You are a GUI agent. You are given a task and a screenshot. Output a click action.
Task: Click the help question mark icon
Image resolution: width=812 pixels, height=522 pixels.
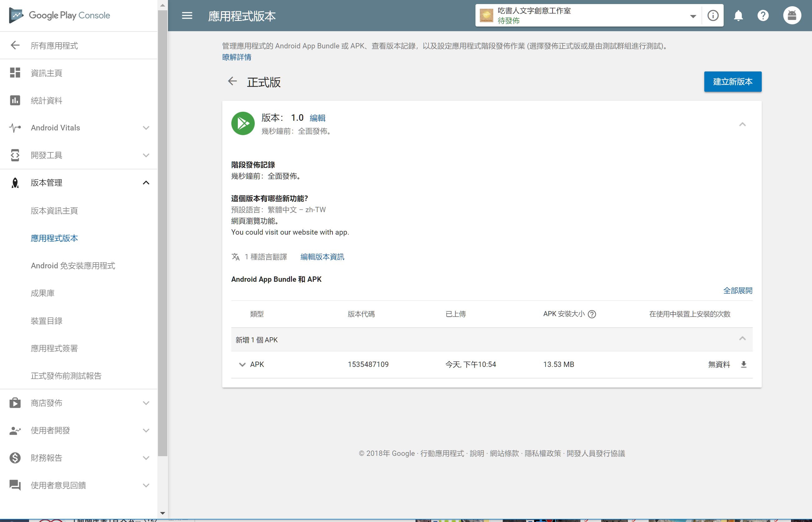pyautogui.click(x=763, y=16)
